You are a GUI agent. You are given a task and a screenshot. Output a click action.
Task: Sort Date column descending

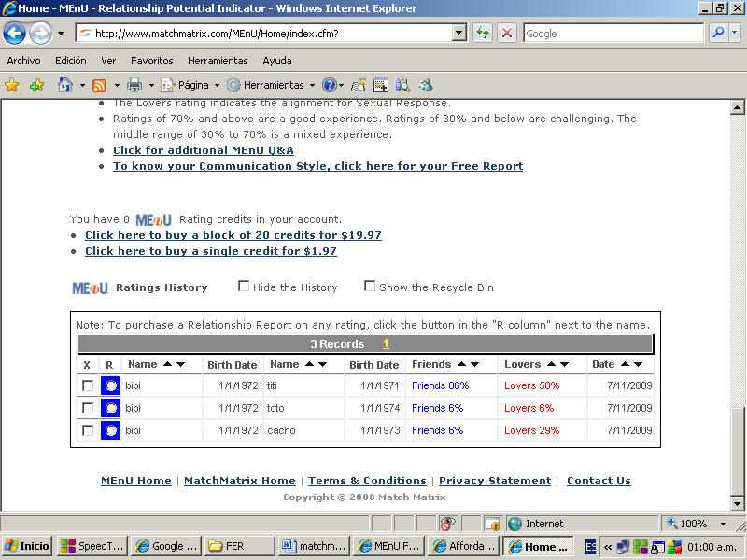639,364
